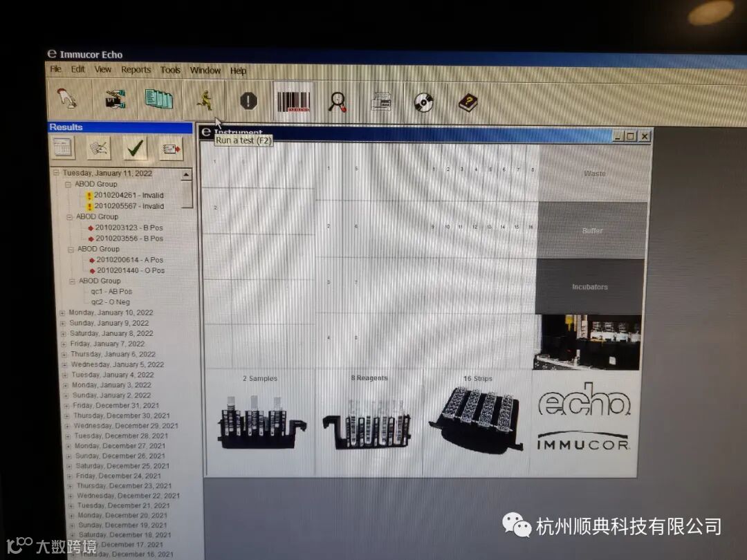Click the load rack toolbar icon
The height and width of the screenshot is (560, 747).
[115, 99]
